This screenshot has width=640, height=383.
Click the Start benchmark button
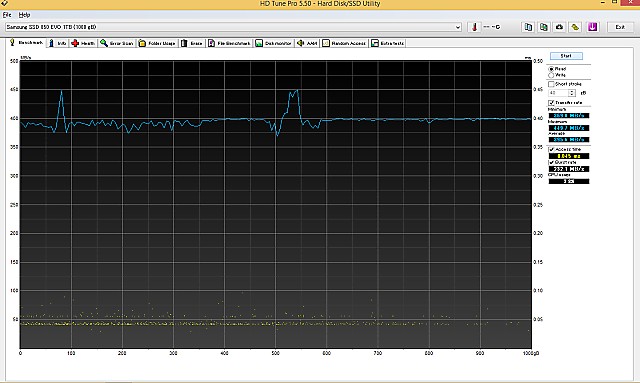click(566, 56)
